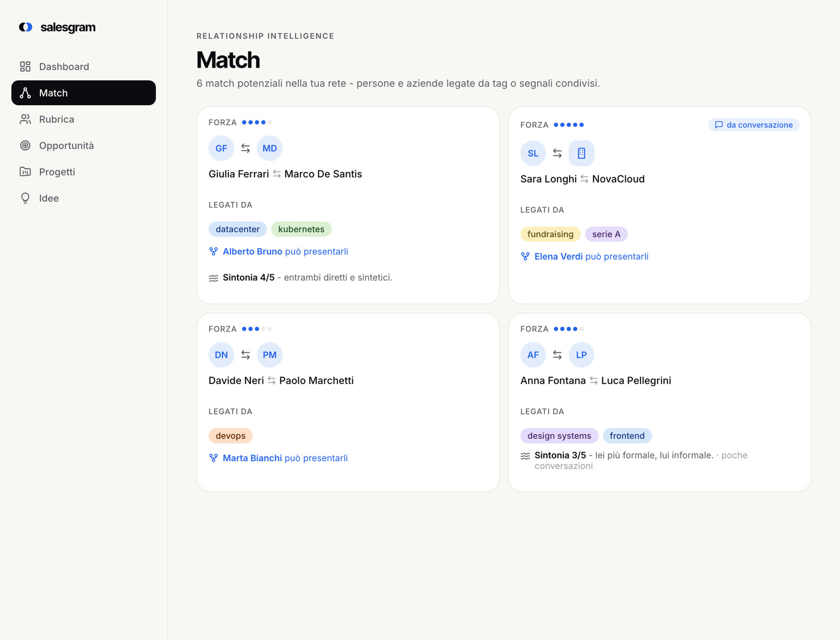Click the name Paolo Marchetti
The height and width of the screenshot is (640, 840).
click(x=317, y=381)
